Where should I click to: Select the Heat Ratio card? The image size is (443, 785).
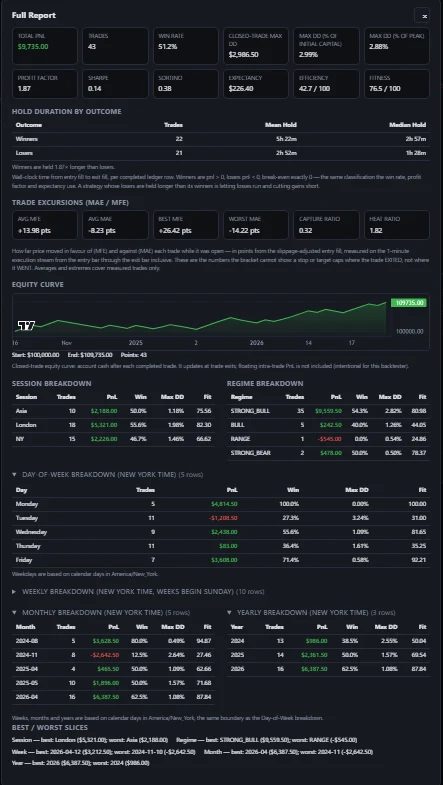(396, 225)
